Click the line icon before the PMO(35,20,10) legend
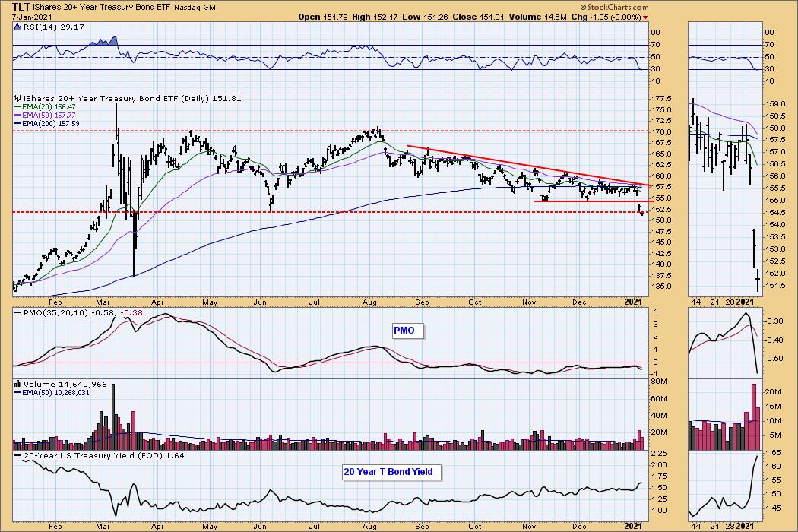Image resolution: width=798 pixels, height=532 pixels. click(x=17, y=312)
